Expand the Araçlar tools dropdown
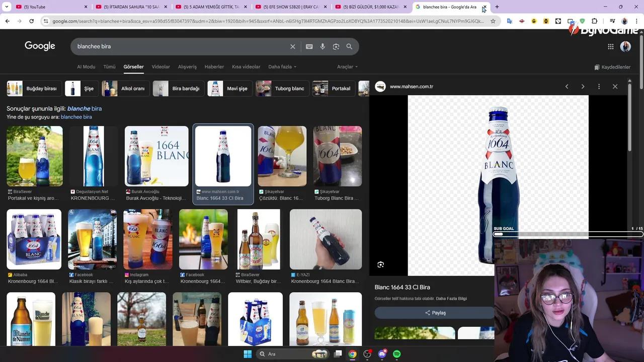 (x=347, y=67)
